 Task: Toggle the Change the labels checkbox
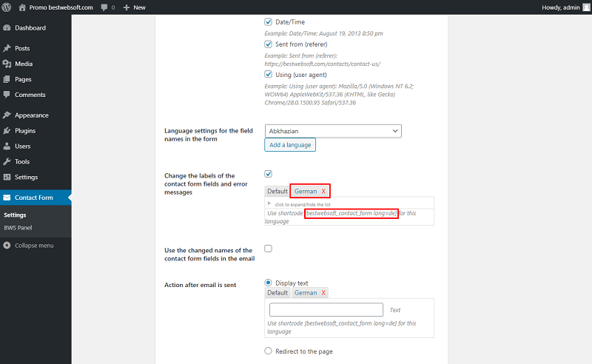pyautogui.click(x=268, y=174)
